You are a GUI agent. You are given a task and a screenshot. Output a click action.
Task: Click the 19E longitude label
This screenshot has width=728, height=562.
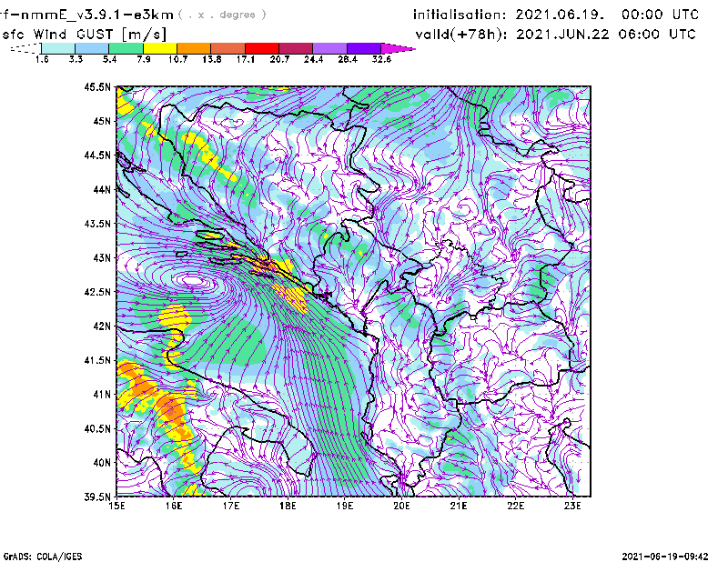[x=345, y=506]
